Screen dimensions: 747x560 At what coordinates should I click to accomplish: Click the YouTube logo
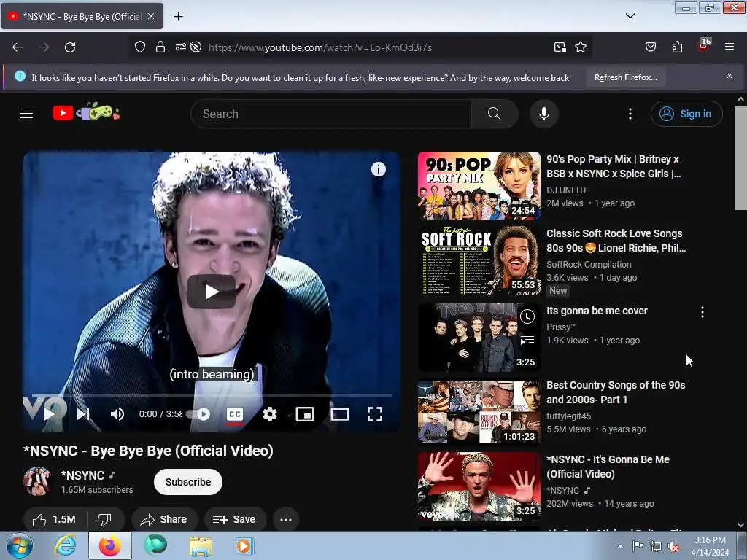(x=86, y=112)
